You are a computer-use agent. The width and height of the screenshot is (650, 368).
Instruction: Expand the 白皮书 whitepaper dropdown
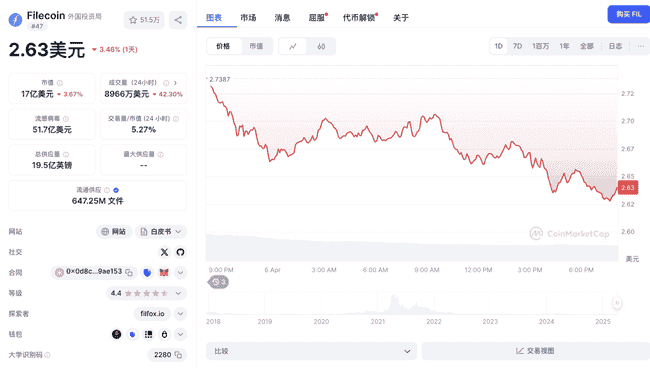pyautogui.click(x=161, y=232)
